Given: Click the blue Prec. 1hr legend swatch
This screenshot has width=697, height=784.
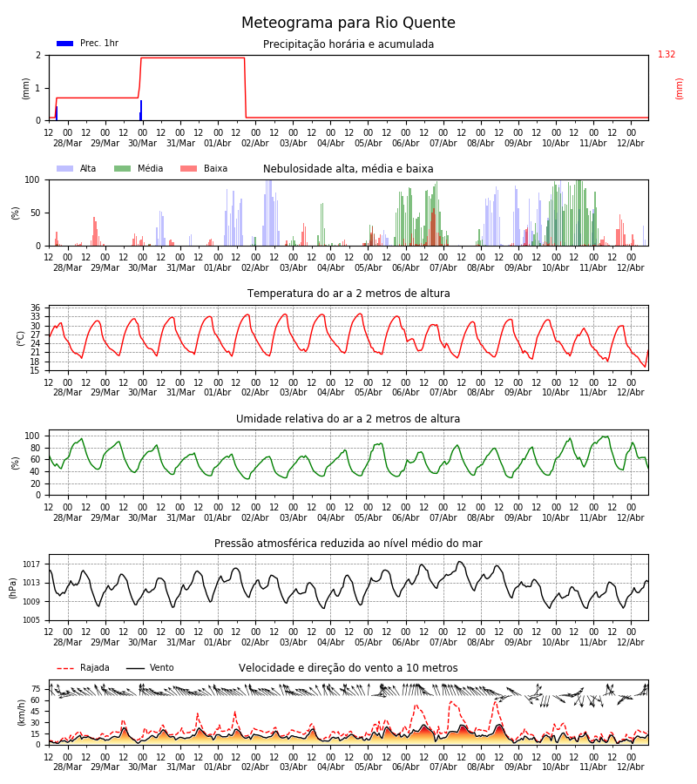Looking at the screenshot, I should pyautogui.click(x=65, y=44).
